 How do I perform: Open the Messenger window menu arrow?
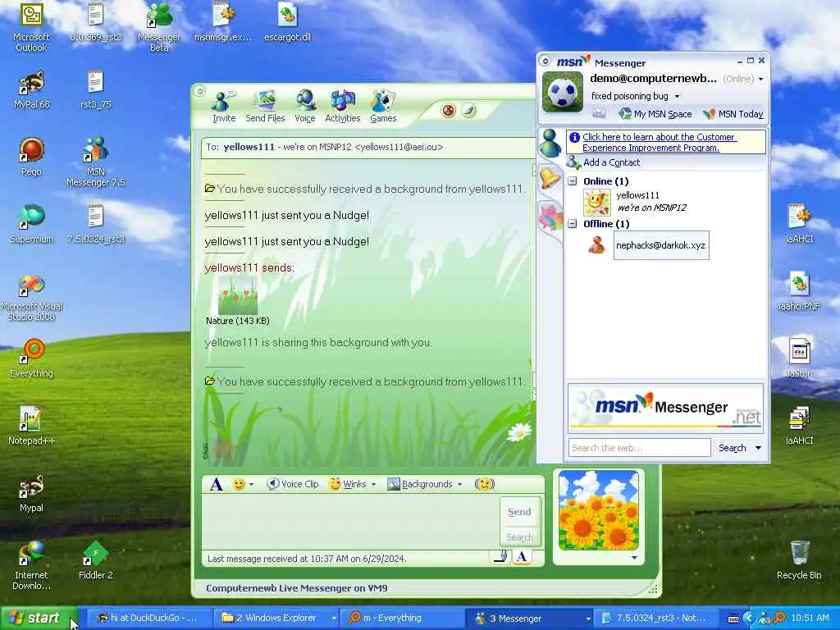coord(546,61)
